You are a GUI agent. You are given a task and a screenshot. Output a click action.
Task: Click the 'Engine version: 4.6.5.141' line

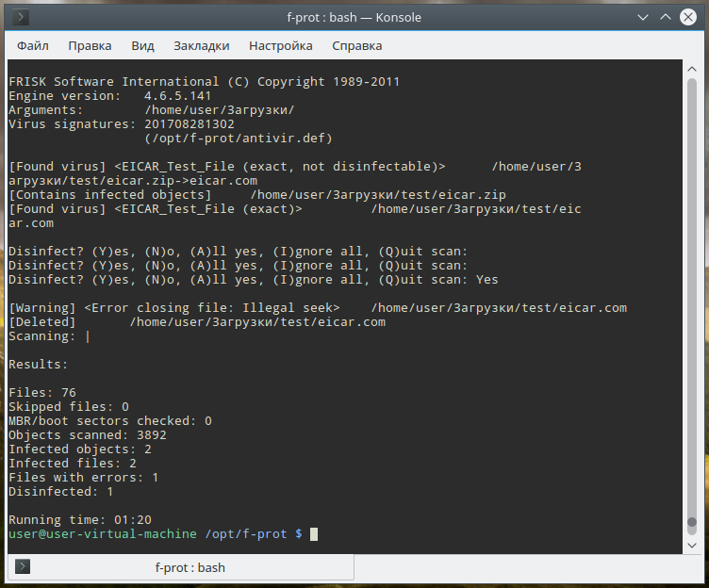[110, 96]
